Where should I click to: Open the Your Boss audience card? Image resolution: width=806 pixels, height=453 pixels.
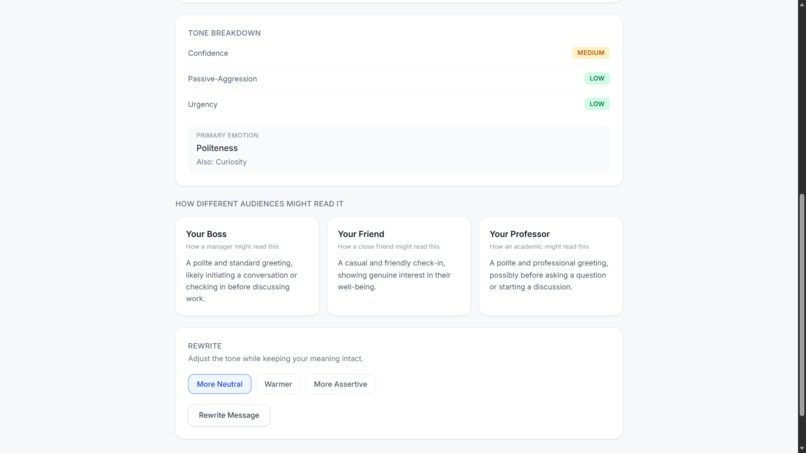click(247, 266)
